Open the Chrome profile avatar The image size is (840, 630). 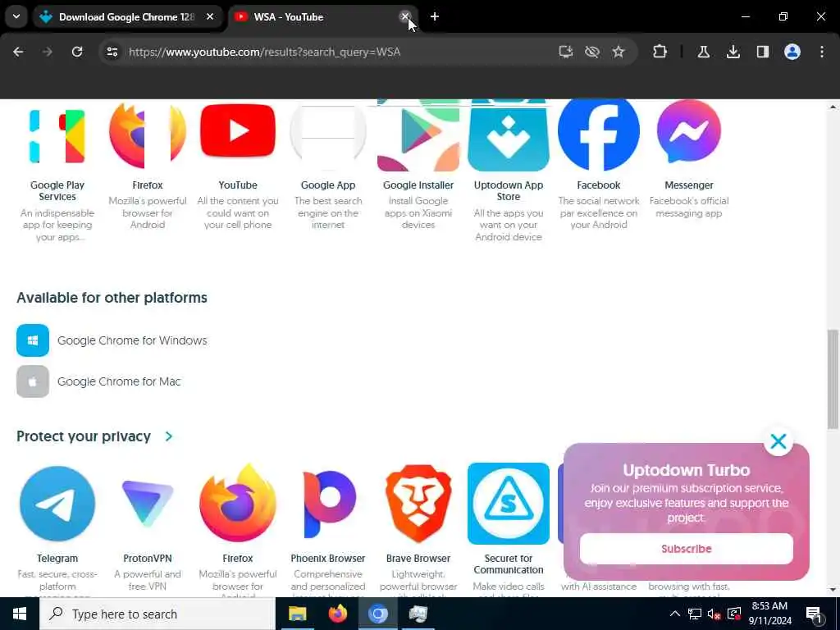[792, 52]
